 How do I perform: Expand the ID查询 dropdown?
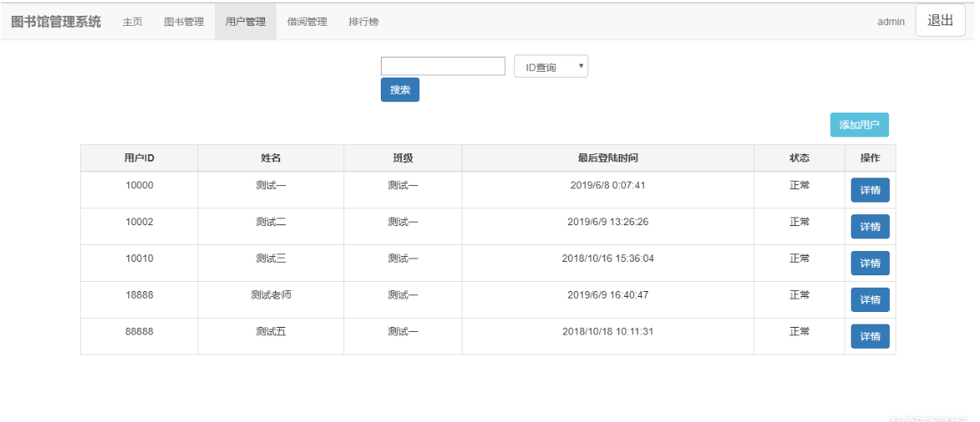coord(551,67)
